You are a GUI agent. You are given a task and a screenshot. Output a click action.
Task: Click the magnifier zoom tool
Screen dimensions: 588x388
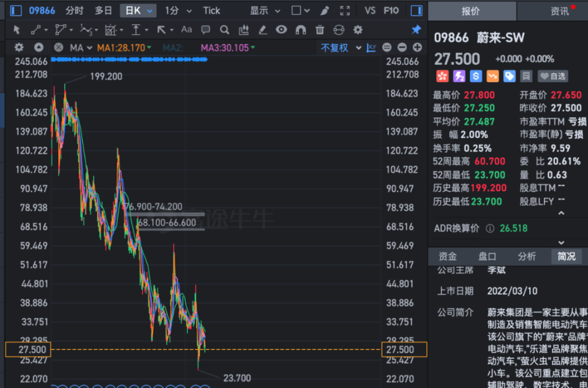[225, 29]
